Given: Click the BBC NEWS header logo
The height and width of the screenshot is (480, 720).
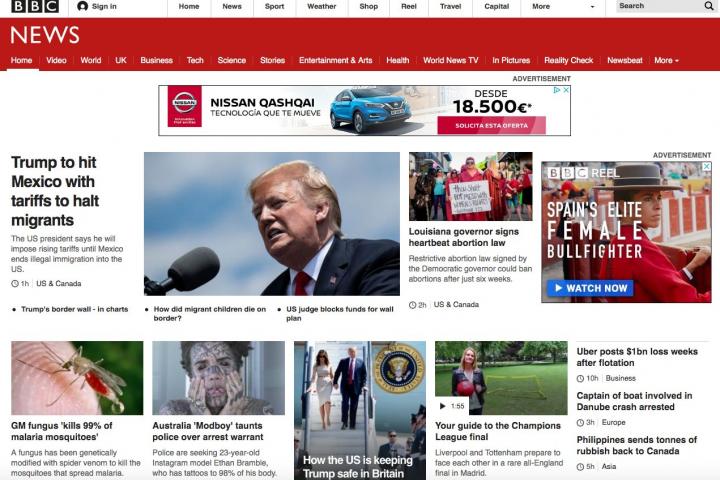Looking at the screenshot, I should point(45,36).
